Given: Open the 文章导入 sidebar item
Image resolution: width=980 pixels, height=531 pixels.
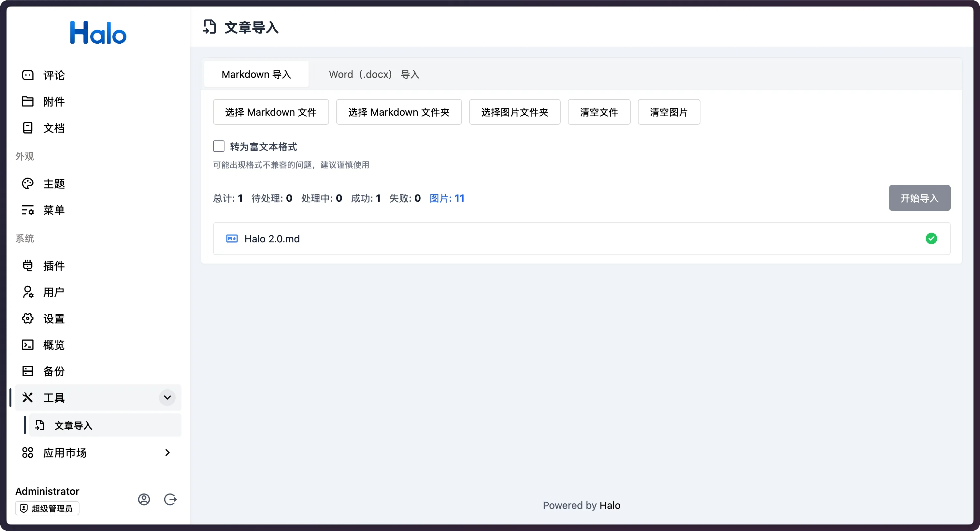Looking at the screenshot, I should coord(73,425).
